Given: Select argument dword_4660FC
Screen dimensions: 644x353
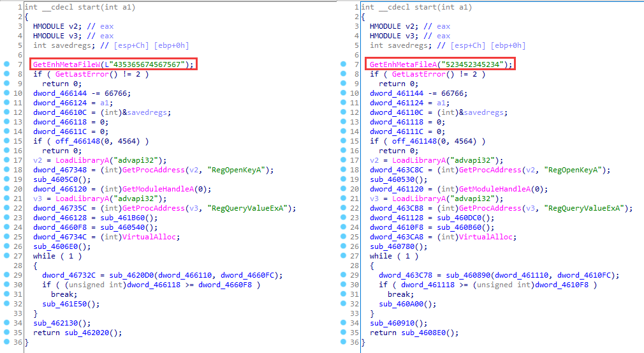Looking at the screenshot, I should 247,275.
